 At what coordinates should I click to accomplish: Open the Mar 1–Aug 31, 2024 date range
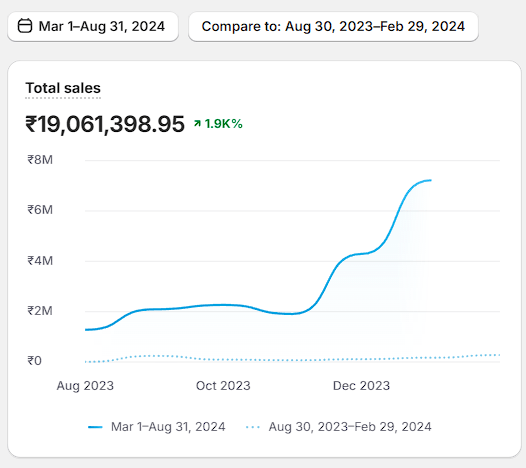93,27
